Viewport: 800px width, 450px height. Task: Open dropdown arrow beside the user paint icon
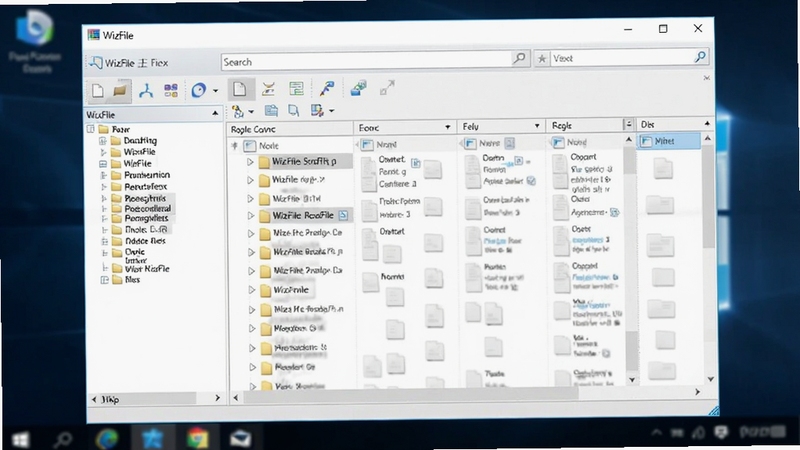251,112
